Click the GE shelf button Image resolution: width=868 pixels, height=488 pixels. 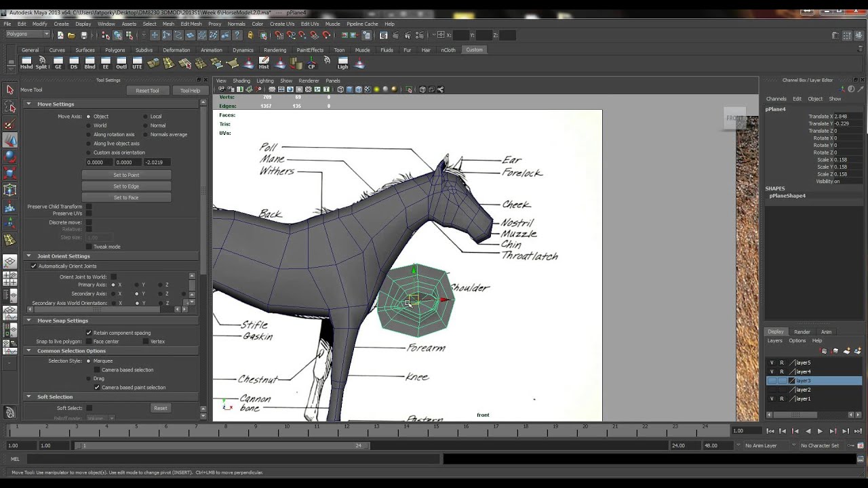(58, 63)
